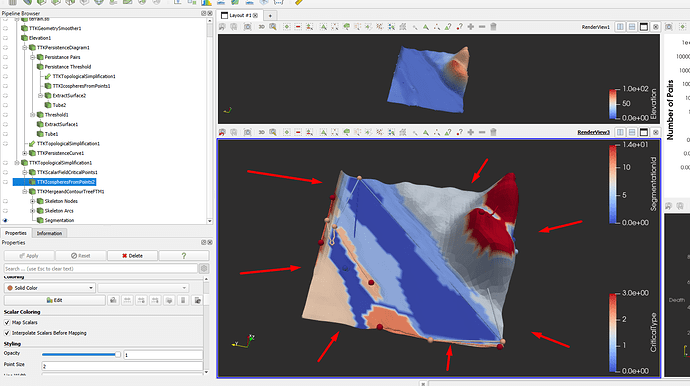Collapse TTKPersistenceDiagram1 tree node
The height and width of the screenshot is (386, 690).
pyautogui.click(x=25, y=48)
